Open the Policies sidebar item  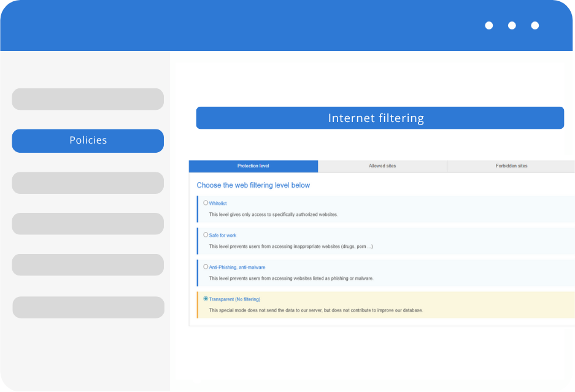tap(88, 140)
